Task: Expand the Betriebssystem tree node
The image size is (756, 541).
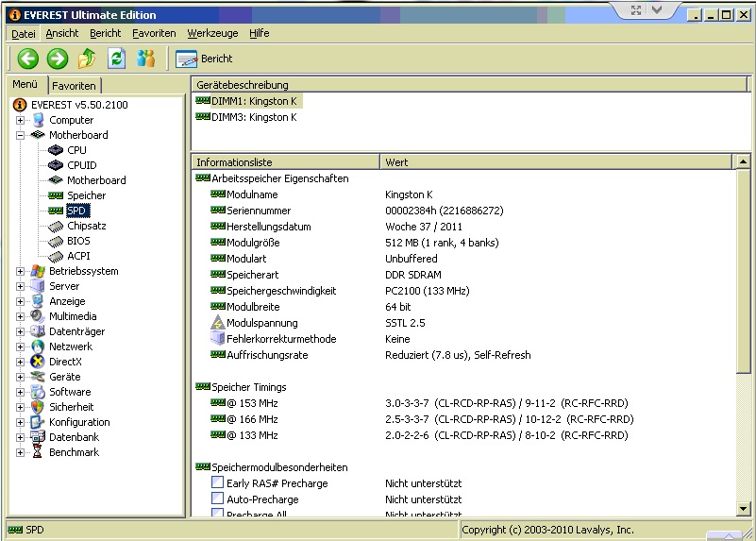Action: click(x=20, y=271)
